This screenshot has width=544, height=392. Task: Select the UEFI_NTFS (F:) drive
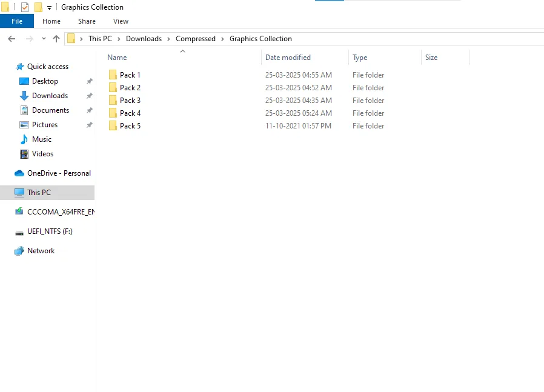pyautogui.click(x=50, y=231)
